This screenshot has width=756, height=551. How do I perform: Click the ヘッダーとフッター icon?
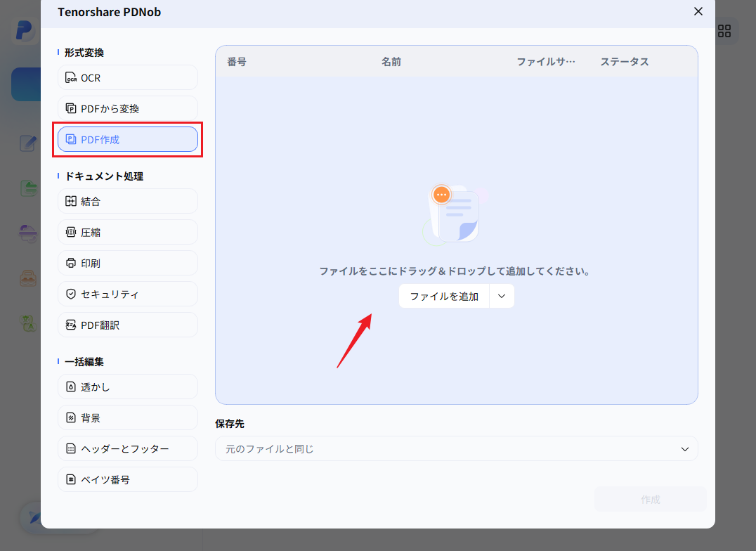(x=71, y=448)
